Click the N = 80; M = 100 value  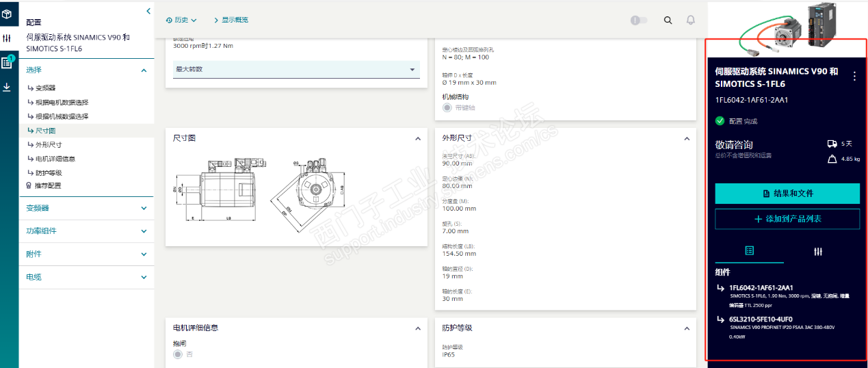pos(466,57)
